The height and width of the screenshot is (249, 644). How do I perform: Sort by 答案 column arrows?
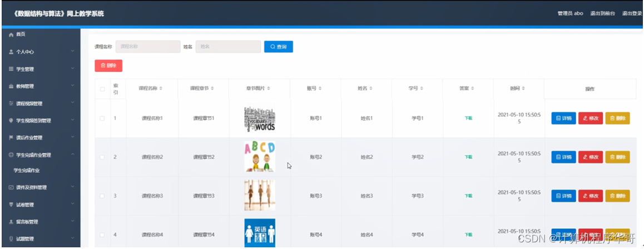point(473,88)
